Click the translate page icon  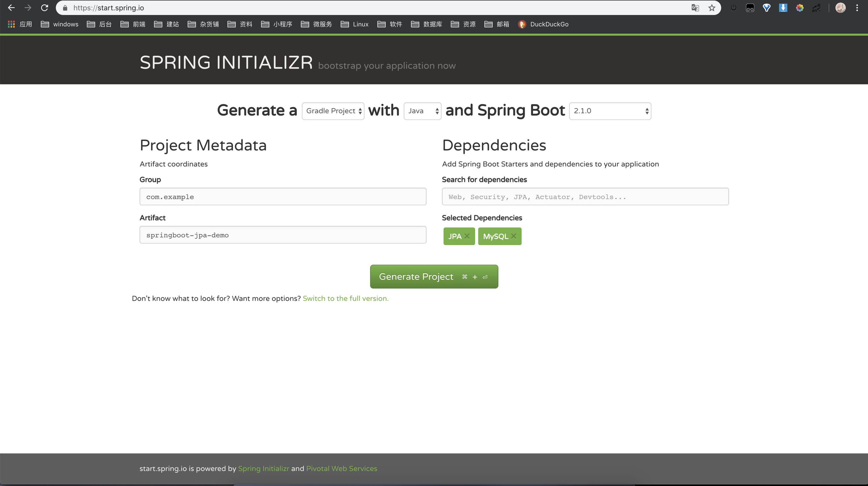pos(695,8)
